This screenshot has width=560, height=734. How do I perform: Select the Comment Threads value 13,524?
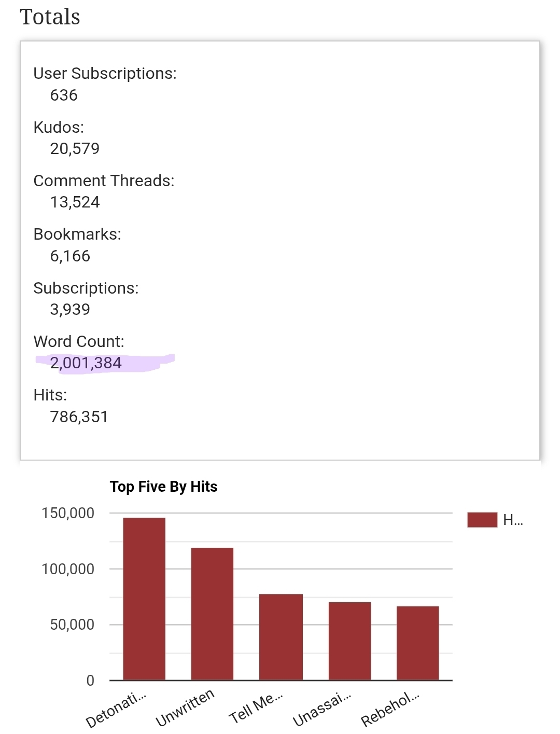tap(75, 202)
